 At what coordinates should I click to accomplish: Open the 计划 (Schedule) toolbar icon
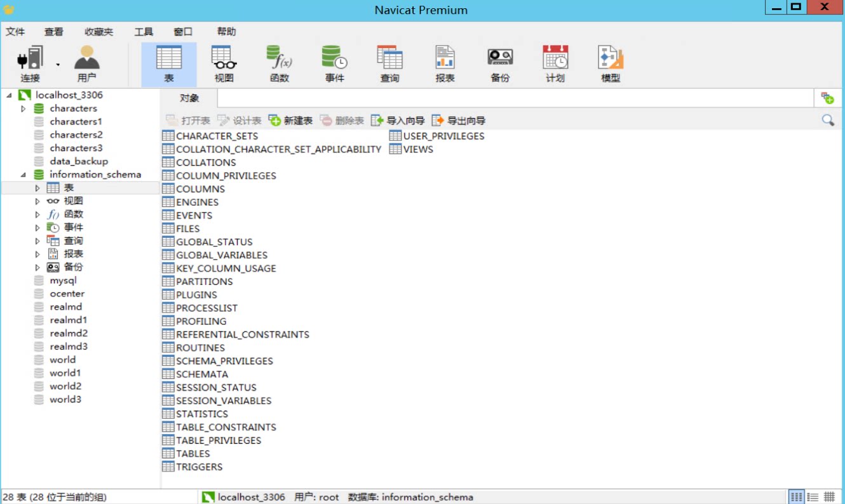point(555,64)
